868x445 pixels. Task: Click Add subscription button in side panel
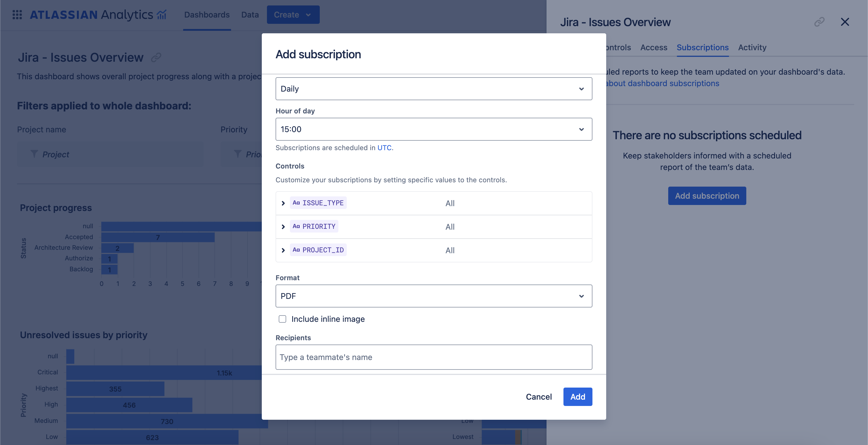point(707,196)
